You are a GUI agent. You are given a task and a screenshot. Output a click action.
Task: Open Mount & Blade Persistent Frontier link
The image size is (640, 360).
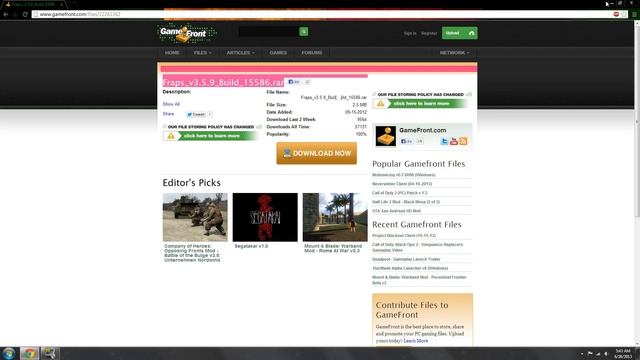click(x=419, y=280)
